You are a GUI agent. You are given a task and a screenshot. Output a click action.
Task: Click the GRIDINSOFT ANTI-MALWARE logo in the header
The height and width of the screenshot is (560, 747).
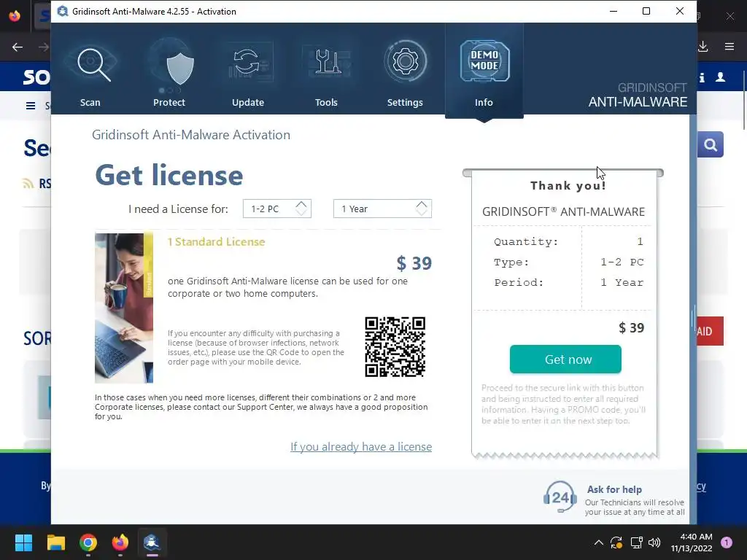638,96
